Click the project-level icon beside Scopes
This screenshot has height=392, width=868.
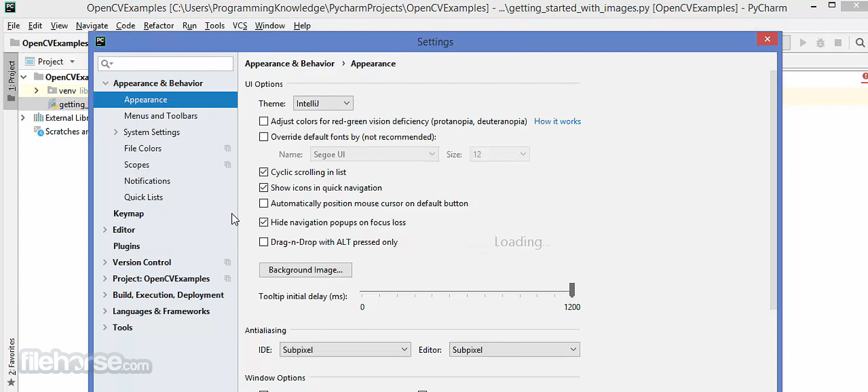(227, 165)
